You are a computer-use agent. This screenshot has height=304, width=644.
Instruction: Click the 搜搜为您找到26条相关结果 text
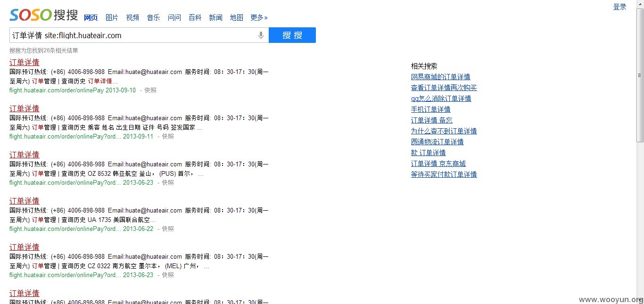pyautogui.click(x=44, y=50)
